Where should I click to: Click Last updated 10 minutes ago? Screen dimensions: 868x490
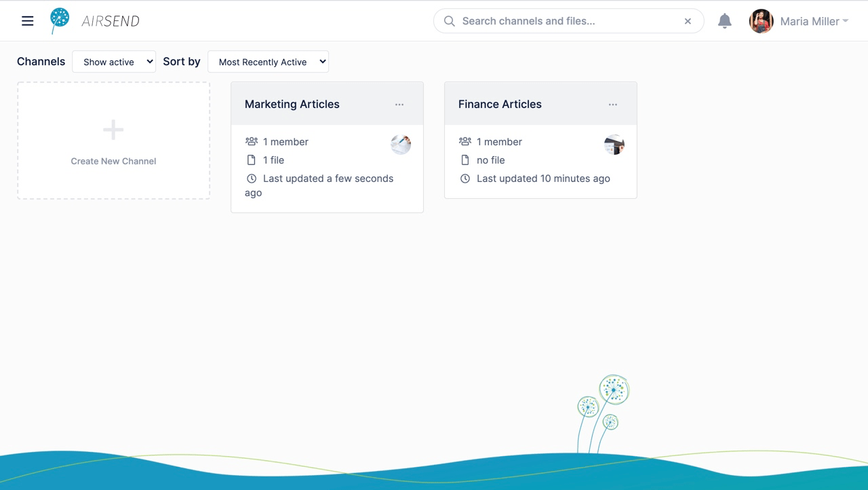[543, 178]
